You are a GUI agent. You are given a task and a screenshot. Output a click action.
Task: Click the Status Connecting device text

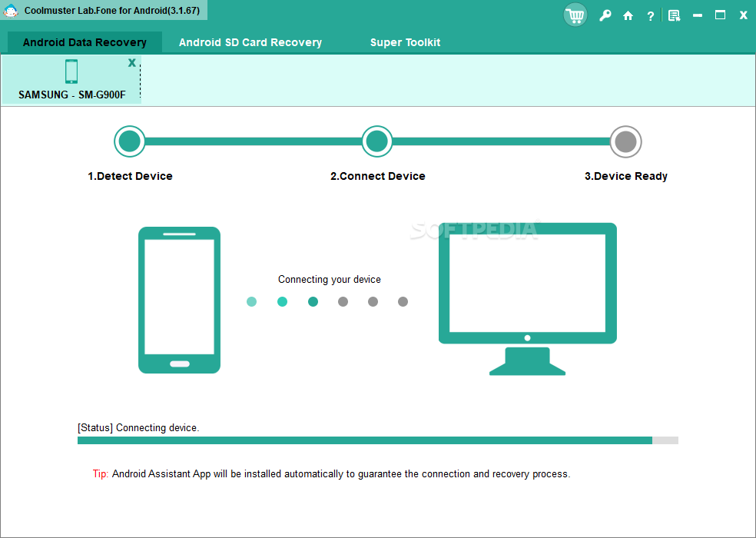point(138,427)
